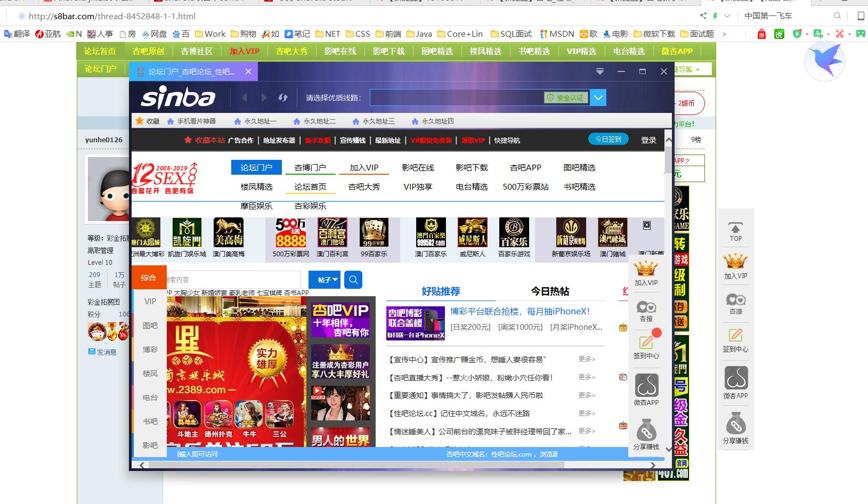Expand the bookmarks bar overflow chevron
868x504 pixels.
pyautogui.click(x=724, y=34)
